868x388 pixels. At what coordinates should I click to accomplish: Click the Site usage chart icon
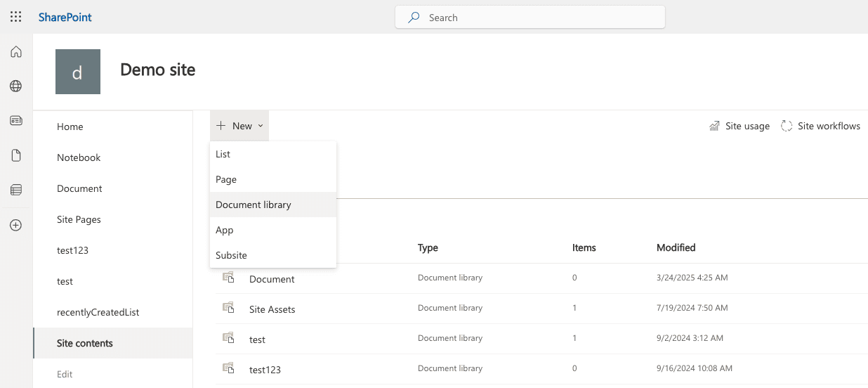tap(714, 126)
